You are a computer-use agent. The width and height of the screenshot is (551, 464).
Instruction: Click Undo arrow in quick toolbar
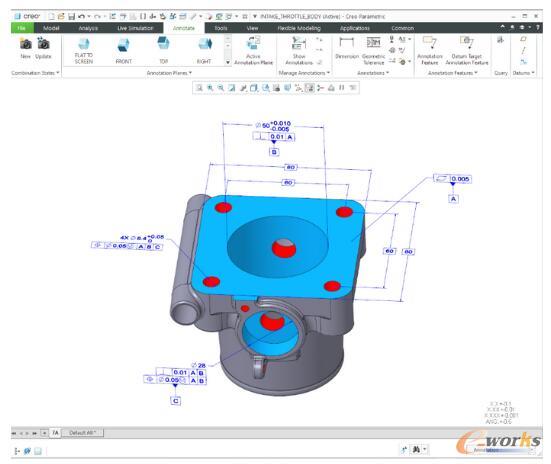pos(82,16)
